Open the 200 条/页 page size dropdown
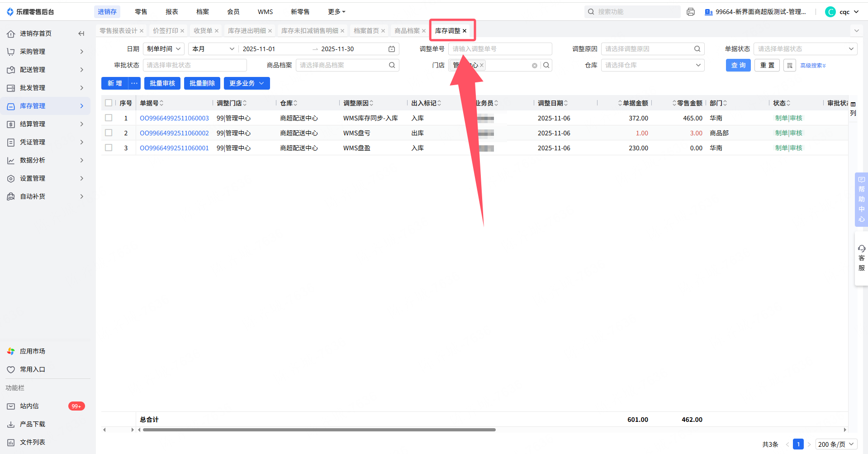 (836, 444)
